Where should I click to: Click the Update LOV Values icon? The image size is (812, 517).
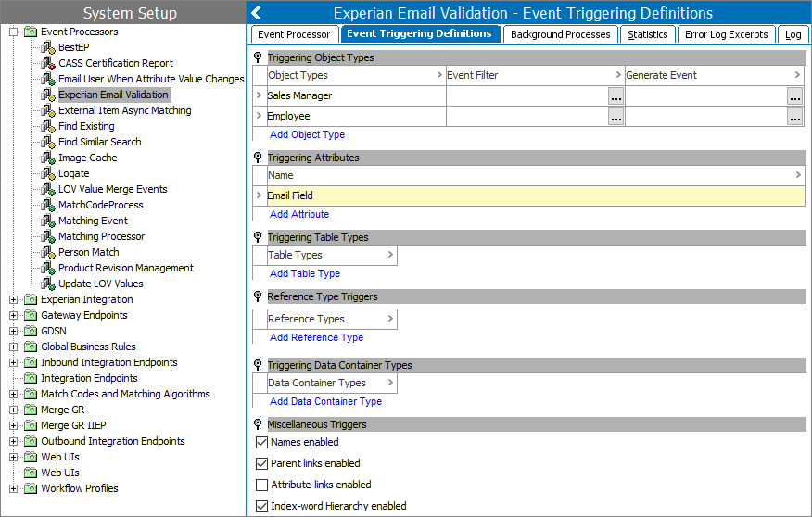[x=48, y=284]
